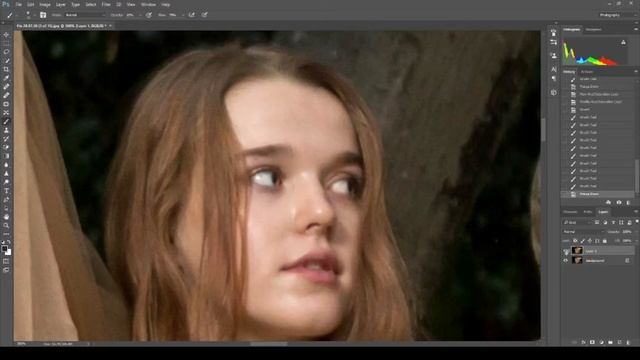This screenshot has width=640, height=360.
Task: Select the Background layer name
Action: tap(595, 260)
